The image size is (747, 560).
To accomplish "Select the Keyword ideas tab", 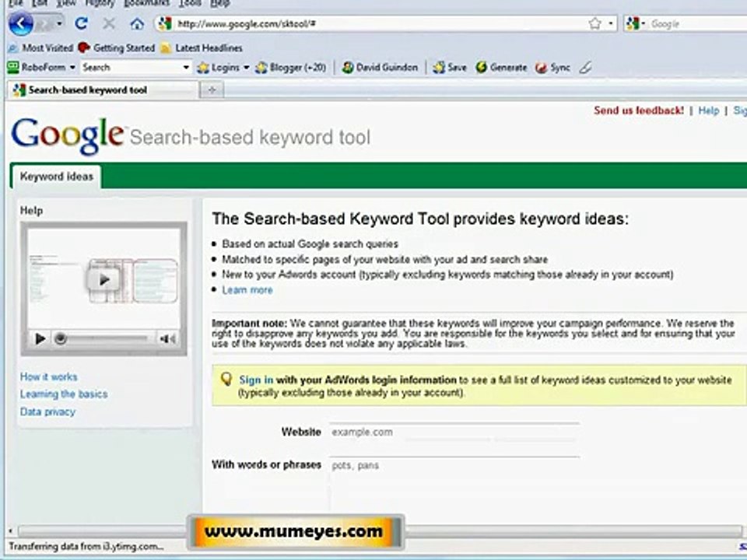I will tap(56, 177).
